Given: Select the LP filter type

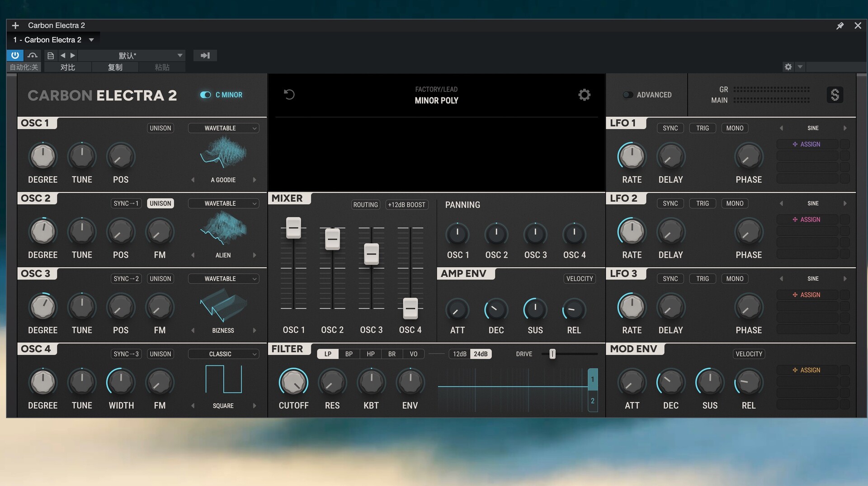Looking at the screenshot, I should click(x=328, y=354).
